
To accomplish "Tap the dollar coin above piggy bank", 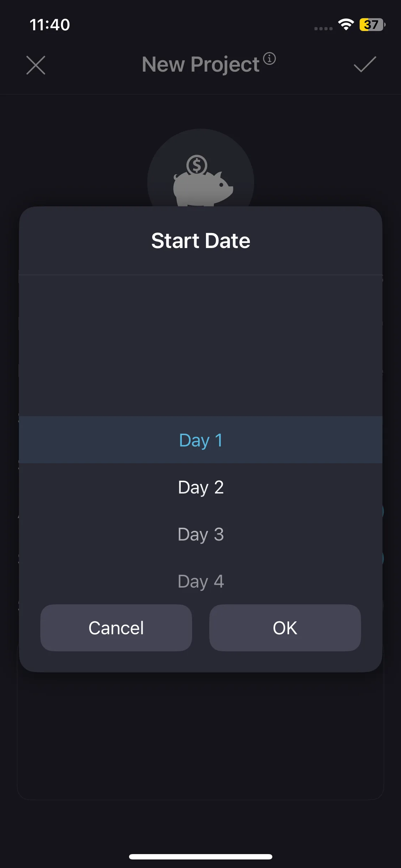I will [197, 165].
